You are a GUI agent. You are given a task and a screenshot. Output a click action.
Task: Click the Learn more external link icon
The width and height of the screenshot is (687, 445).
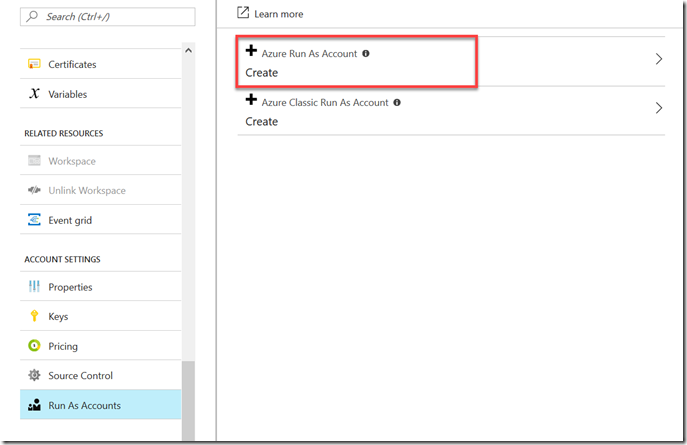pyautogui.click(x=243, y=12)
